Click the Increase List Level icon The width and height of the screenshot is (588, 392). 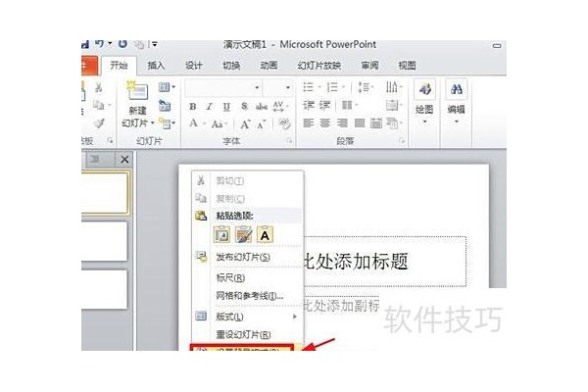(x=324, y=106)
